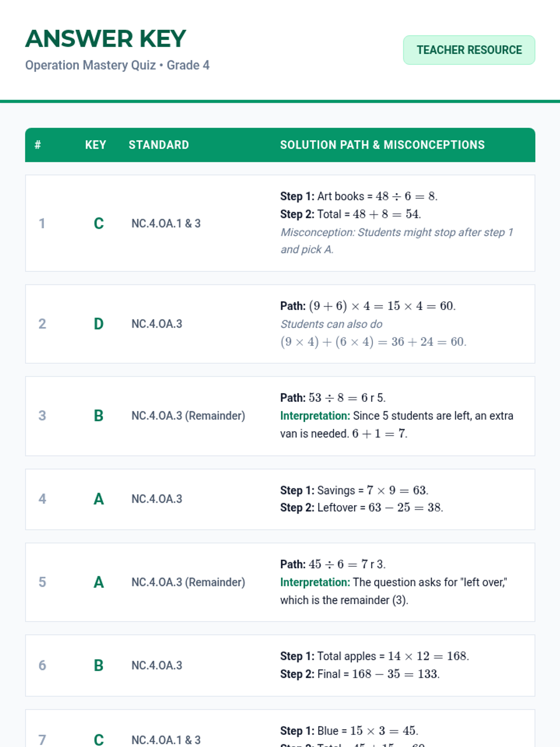
Task: Click Step 2 Leftover line in question 4
Action: [361, 507]
